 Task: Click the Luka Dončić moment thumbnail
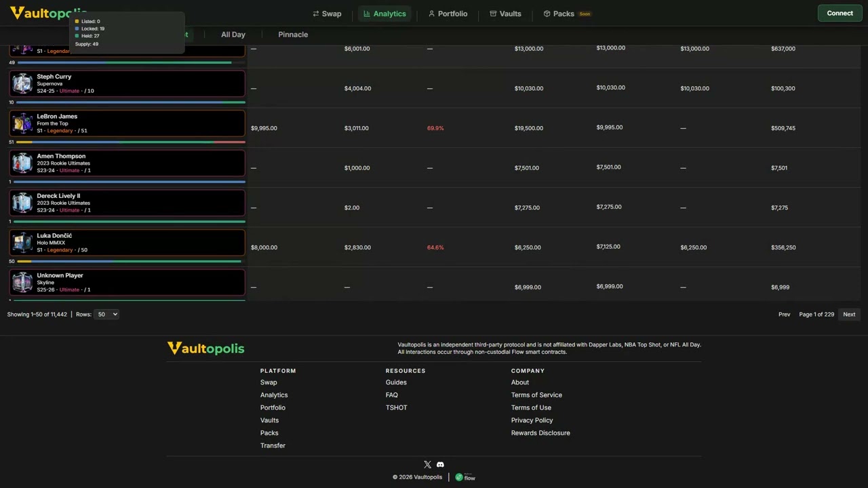pos(22,243)
